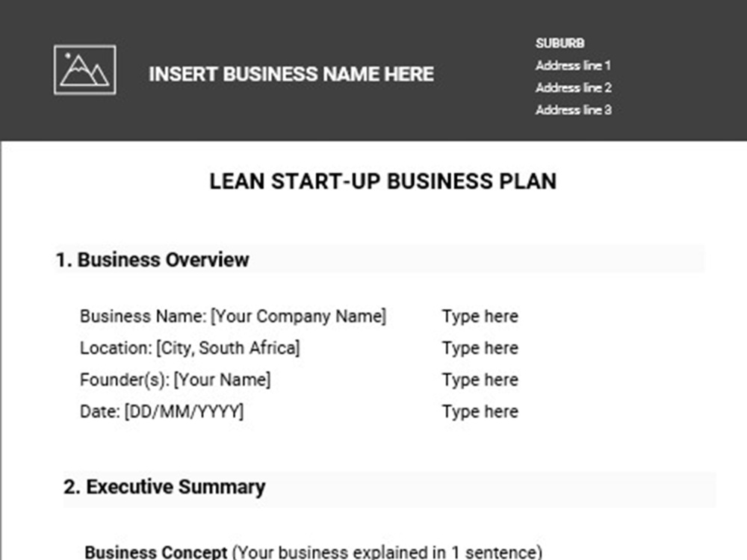747x560 pixels.
Task: Click the Business Name: [Your Company Name] label
Action: pos(233,316)
